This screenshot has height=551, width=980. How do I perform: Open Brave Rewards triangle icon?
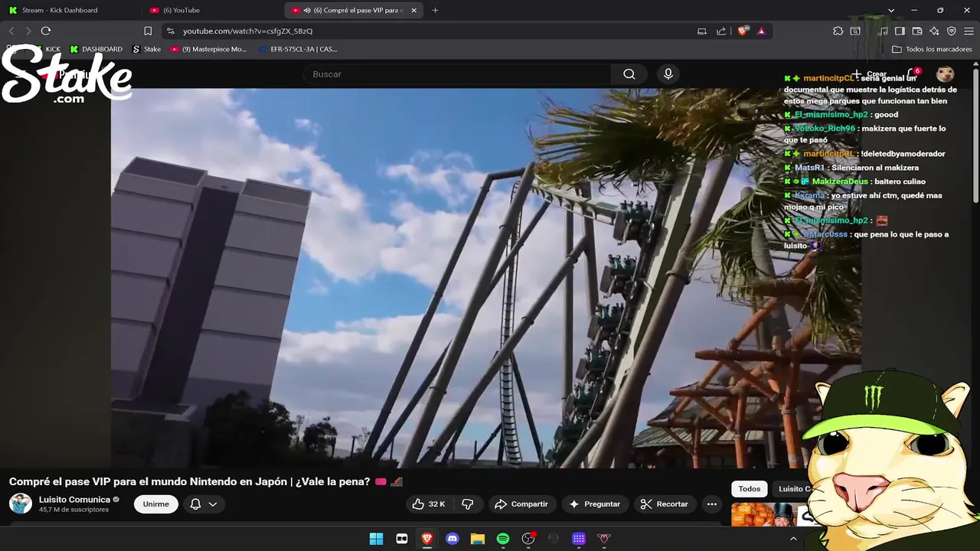tap(761, 31)
